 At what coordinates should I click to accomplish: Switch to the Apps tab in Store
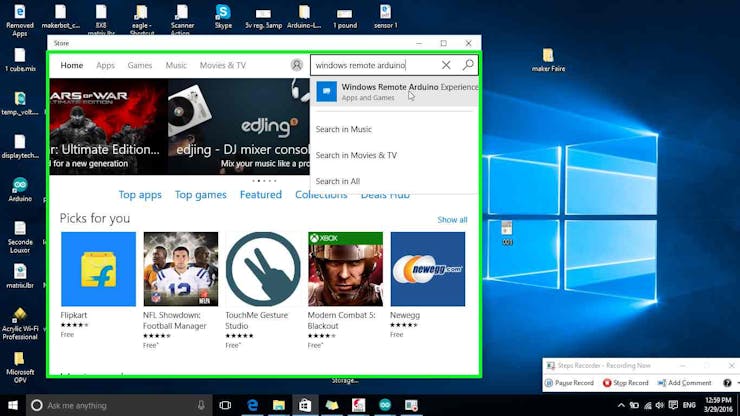(105, 65)
